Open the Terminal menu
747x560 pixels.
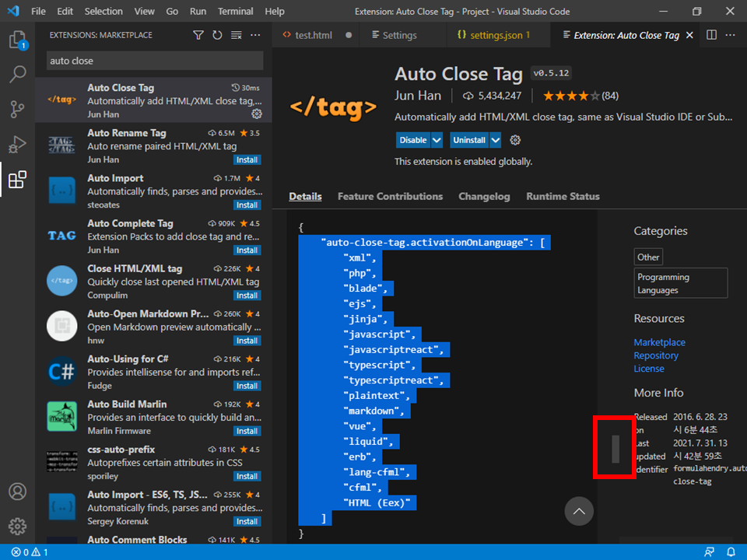(x=235, y=11)
